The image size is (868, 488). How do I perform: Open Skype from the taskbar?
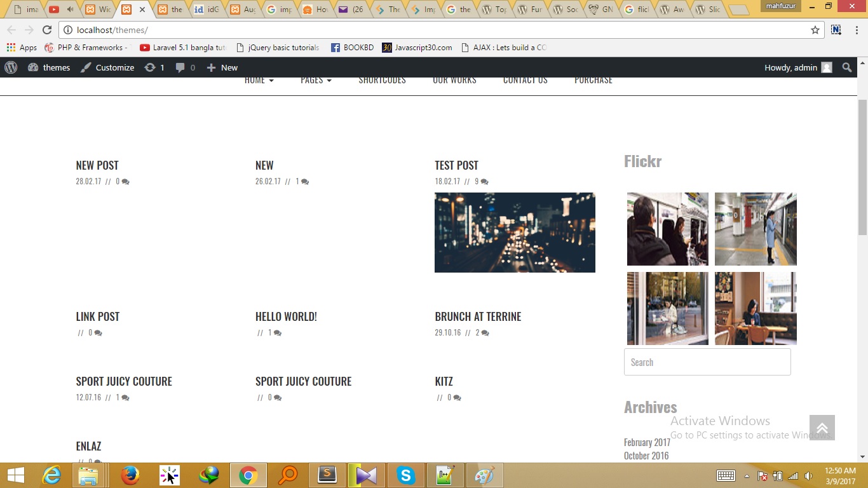point(405,475)
